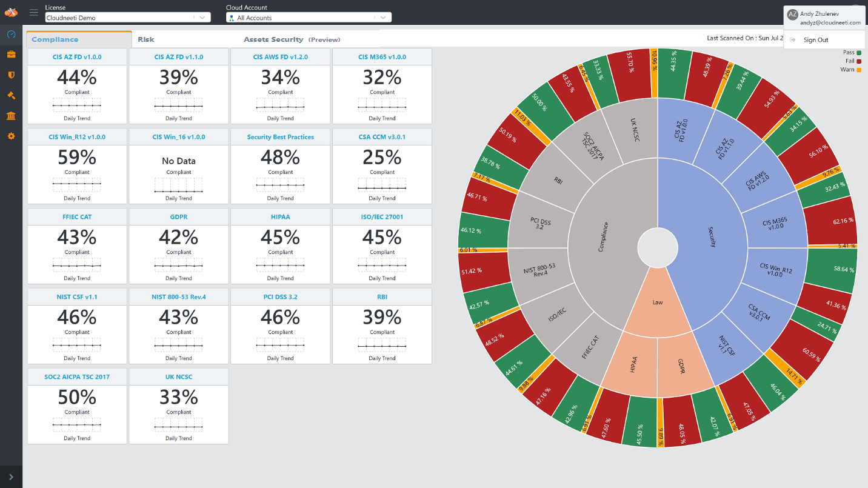Open the CIS M365 v1.0.0 card title

point(382,57)
